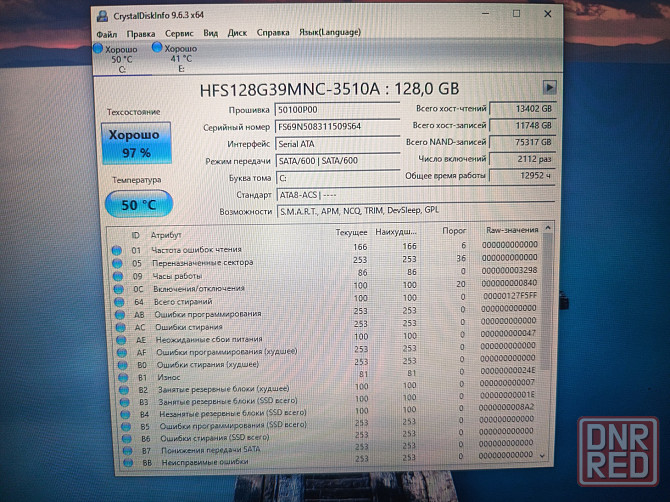Click the Буква тома field C:
The height and width of the screenshot is (502, 670).
click(338, 178)
